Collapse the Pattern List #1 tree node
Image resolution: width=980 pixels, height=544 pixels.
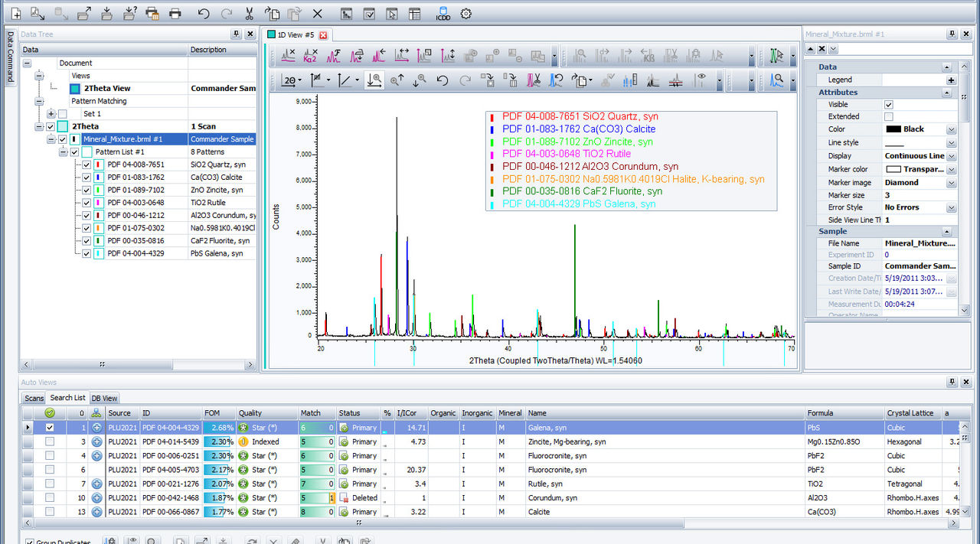[64, 151]
